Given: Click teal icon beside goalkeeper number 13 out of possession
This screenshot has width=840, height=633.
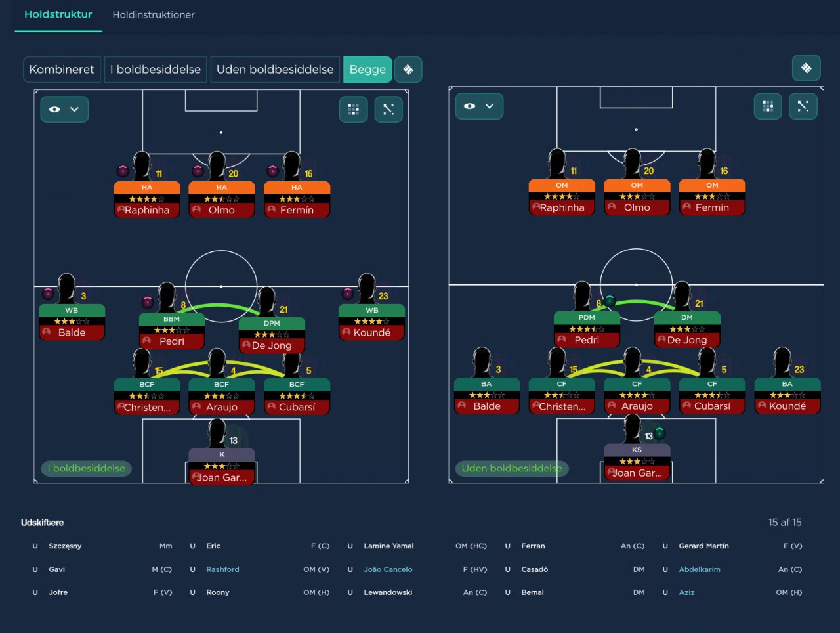Looking at the screenshot, I should coord(660,433).
